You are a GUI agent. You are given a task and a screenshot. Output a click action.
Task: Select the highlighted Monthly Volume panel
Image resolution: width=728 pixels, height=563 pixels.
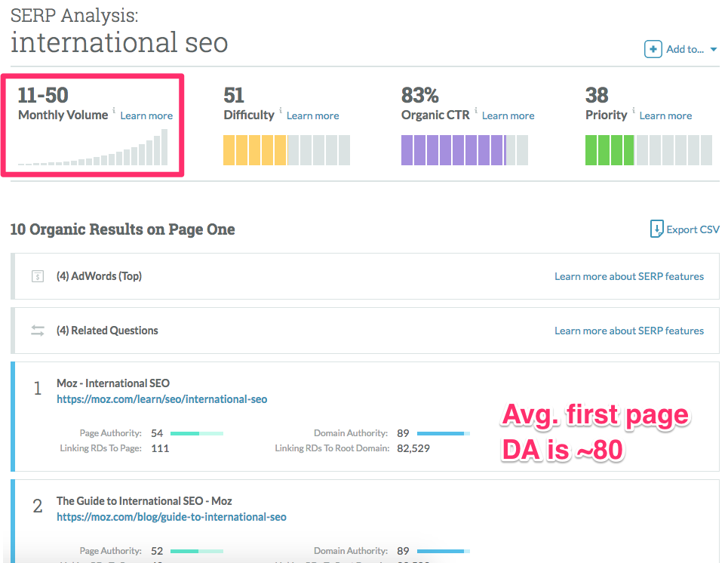[93, 125]
